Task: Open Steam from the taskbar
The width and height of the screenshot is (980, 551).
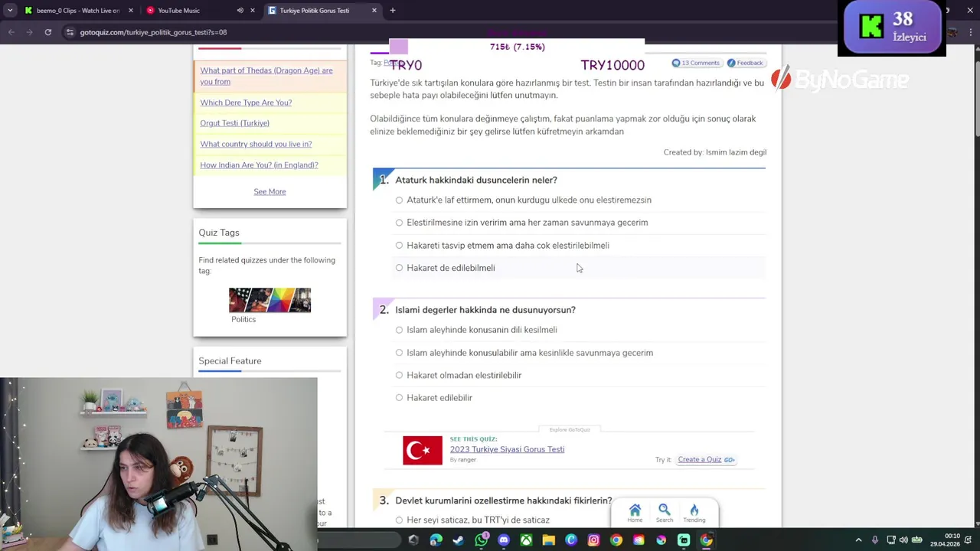Action: 459,540
